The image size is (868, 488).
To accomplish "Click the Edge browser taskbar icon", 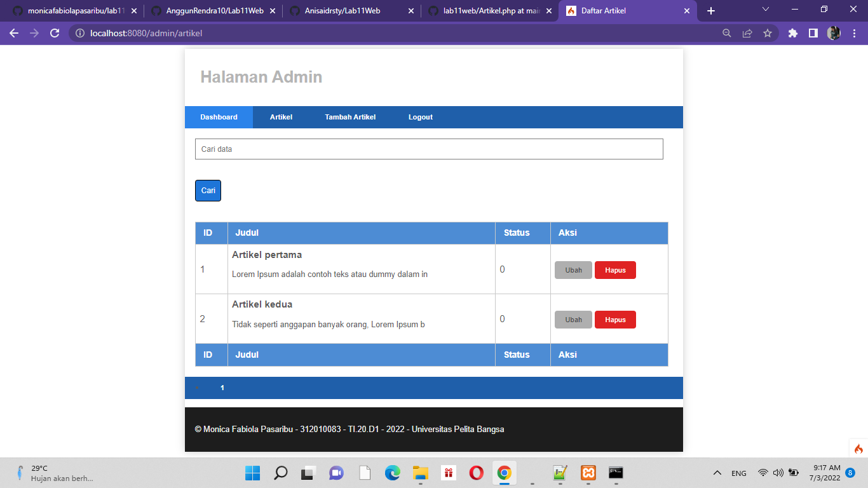I will click(x=392, y=472).
